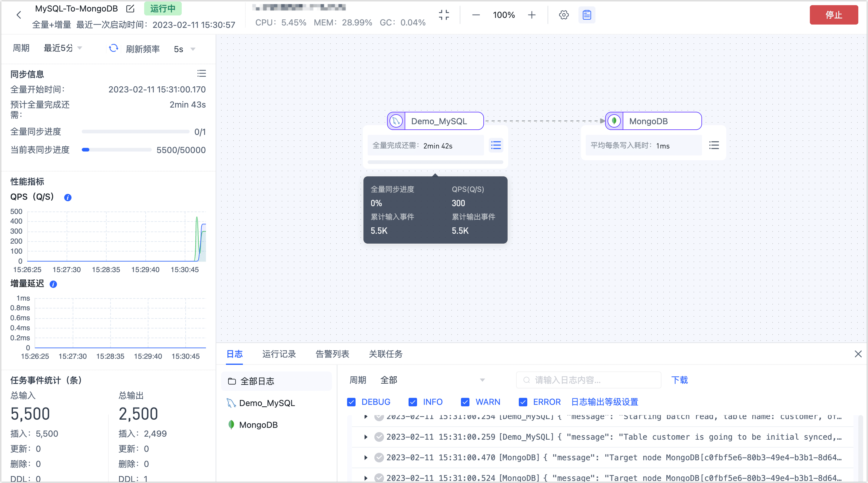868x483 pixels.
Task: Click the search icon in log input
Action: 526,380
